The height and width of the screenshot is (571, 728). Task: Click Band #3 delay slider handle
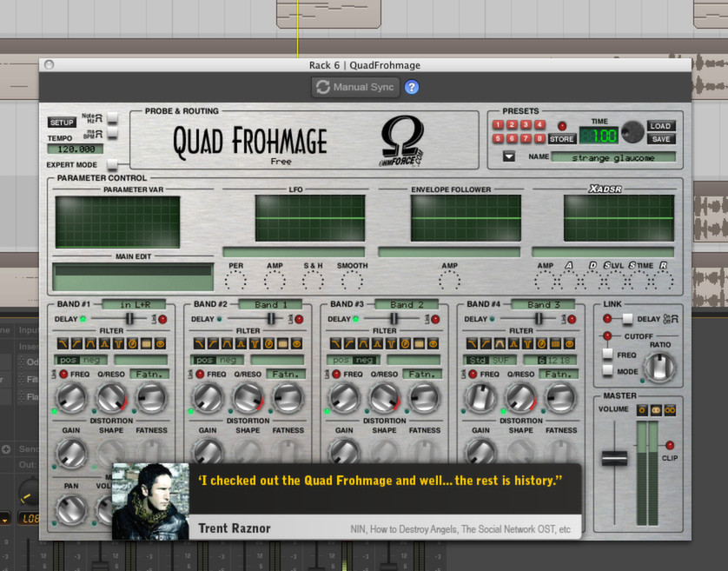tap(394, 319)
